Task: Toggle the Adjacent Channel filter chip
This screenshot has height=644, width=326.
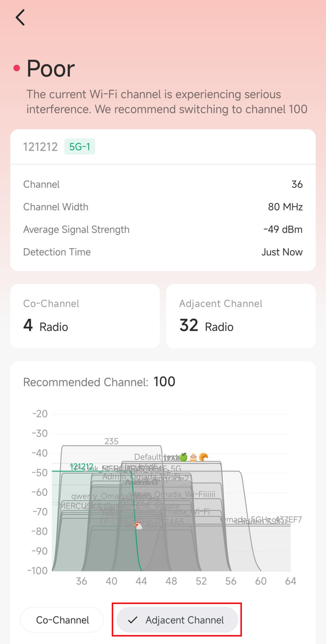Action: tap(178, 620)
